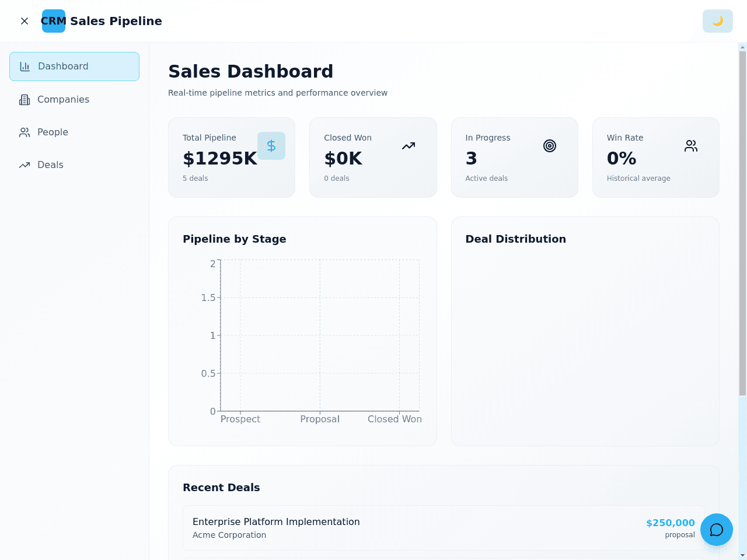Toggle dark mode with the moon button
747x560 pixels.
point(718,21)
